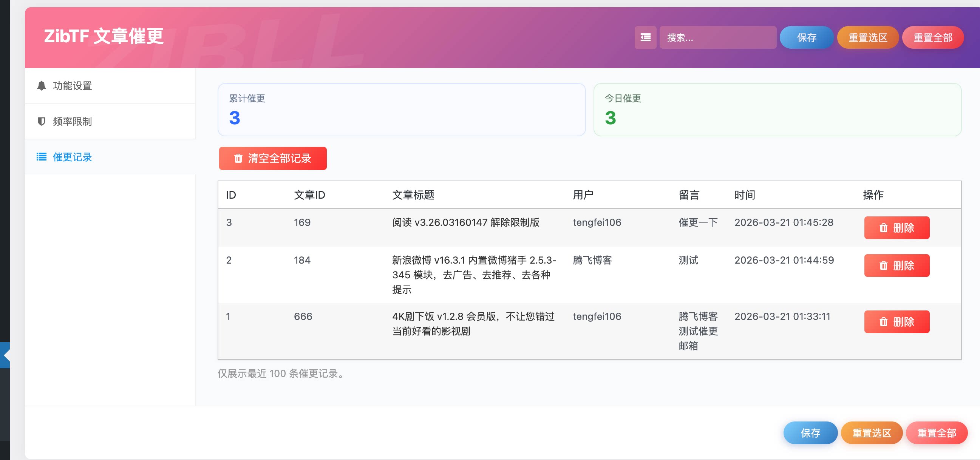Click the 搜索 input field
Viewport: 980px width, 460px height.
tap(718, 37)
